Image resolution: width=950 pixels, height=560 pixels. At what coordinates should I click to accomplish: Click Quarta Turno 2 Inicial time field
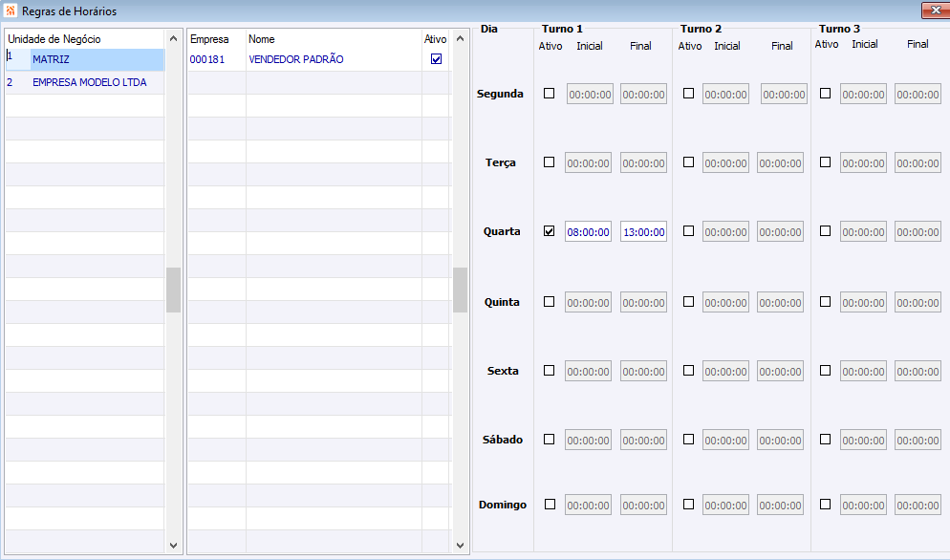(x=725, y=232)
